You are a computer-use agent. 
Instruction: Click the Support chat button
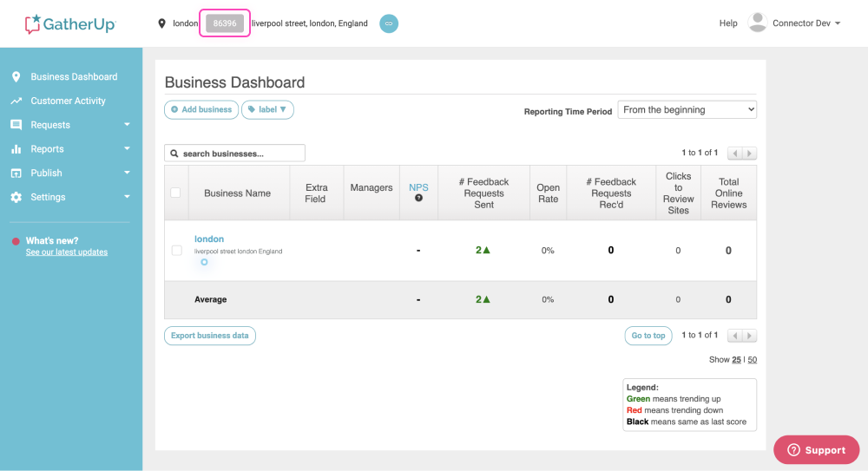(x=816, y=450)
